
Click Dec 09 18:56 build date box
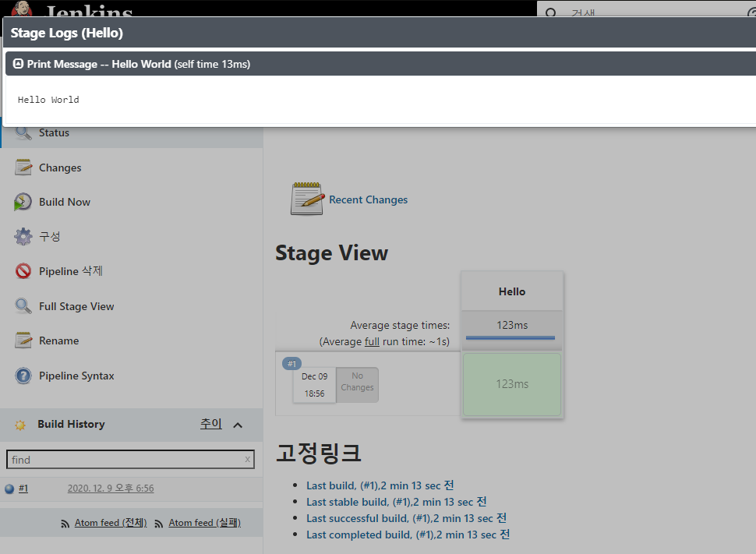(314, 385)
